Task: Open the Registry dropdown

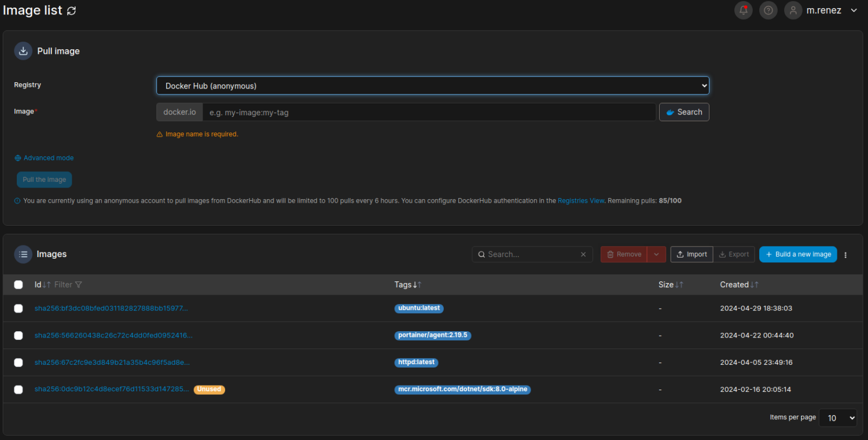Action: (432, 86)
